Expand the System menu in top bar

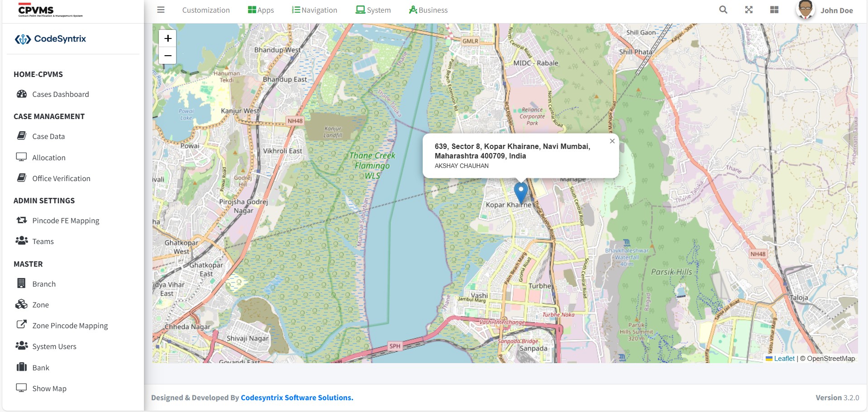click(373, 10)
